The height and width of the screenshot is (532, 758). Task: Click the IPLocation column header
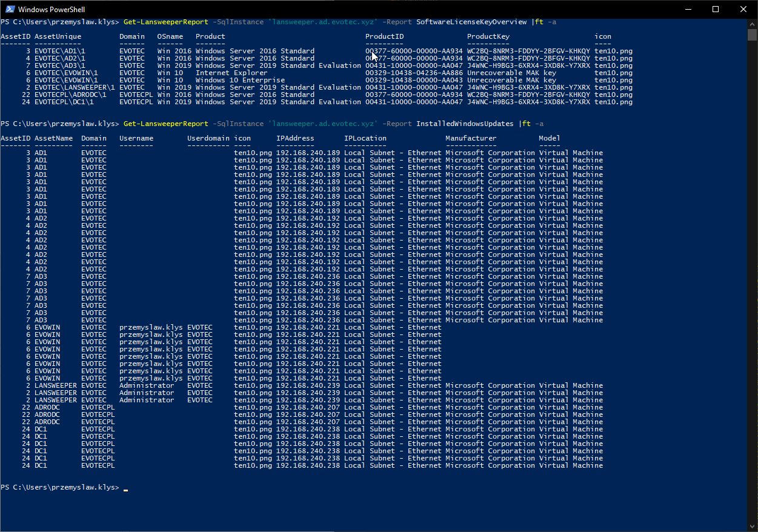[x=365, y=138]
